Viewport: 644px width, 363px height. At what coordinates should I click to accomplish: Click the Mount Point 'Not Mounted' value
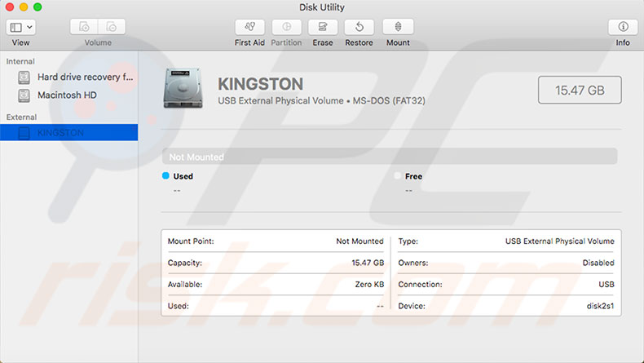[x=359, y=241]
